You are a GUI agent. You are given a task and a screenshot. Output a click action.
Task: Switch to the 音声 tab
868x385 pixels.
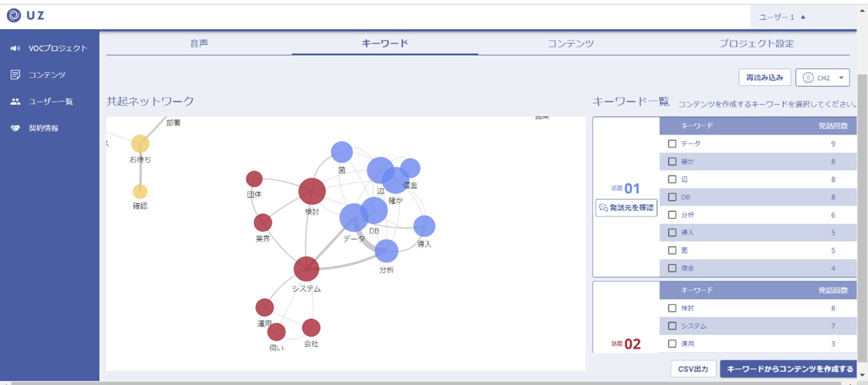(x=199, y=44)
